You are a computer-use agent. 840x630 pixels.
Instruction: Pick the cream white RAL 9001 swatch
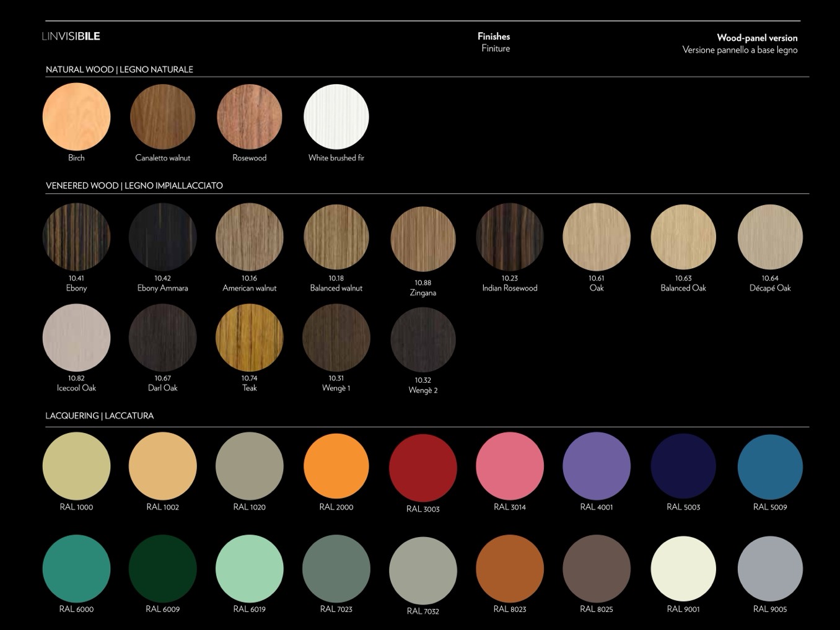(x=683, y=569)
